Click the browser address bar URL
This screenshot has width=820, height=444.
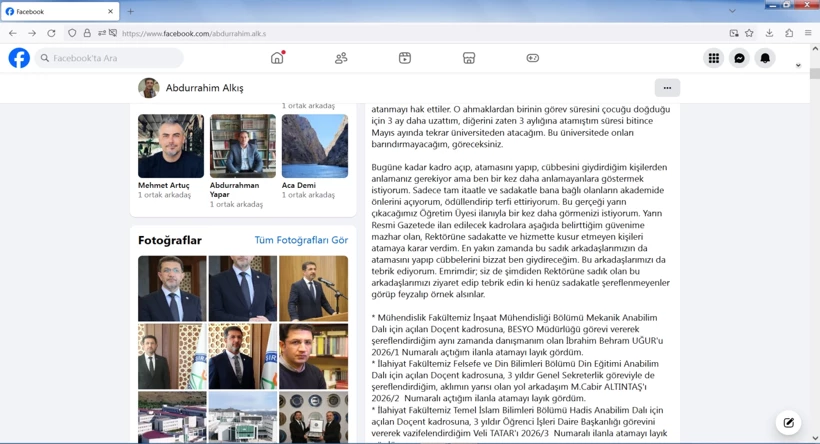[x=194, y=33]
